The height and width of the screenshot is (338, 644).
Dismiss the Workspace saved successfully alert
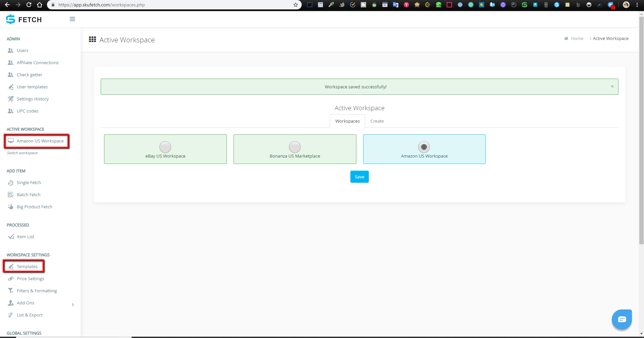(612, 86)
